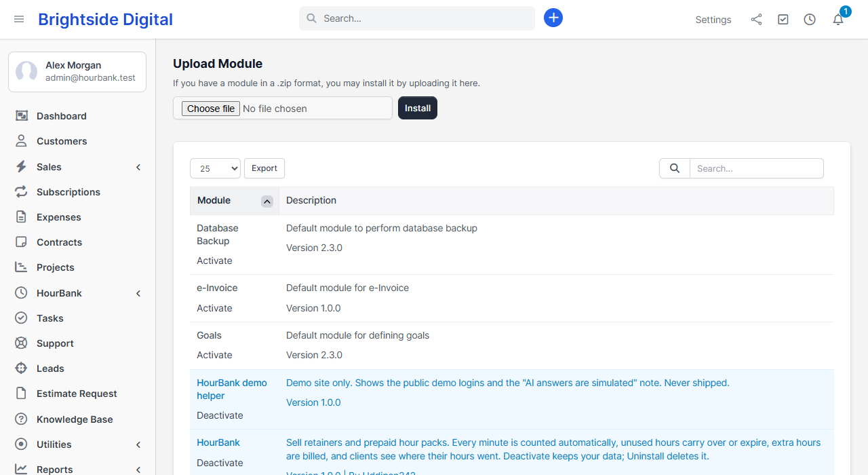This screenshot has height=475, width=868.
Task: Toggle sort arrow on Module column
Action: coord(267,201)
